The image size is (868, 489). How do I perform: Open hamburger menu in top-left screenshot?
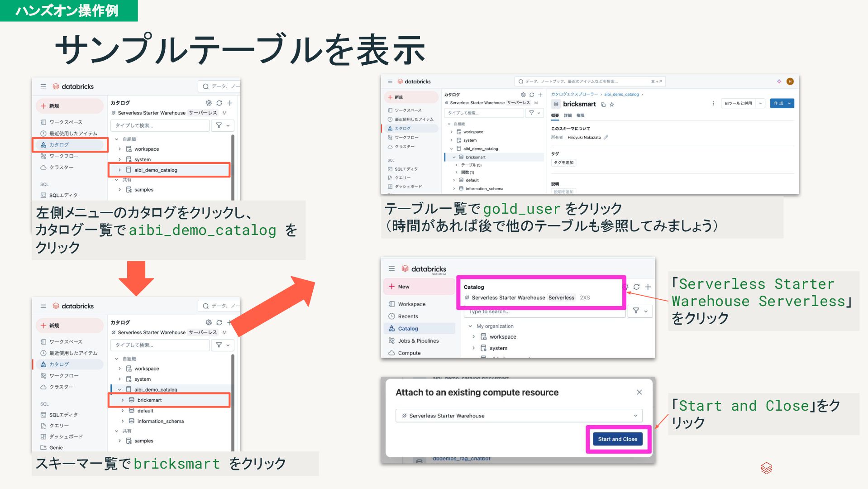pyautogui.click(x=43, y=86)
